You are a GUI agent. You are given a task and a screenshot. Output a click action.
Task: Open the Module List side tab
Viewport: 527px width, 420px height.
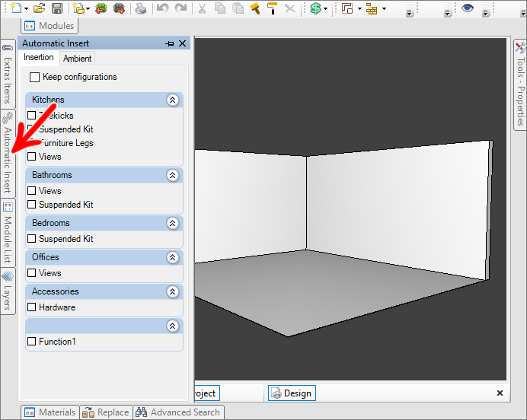(8, 233)
